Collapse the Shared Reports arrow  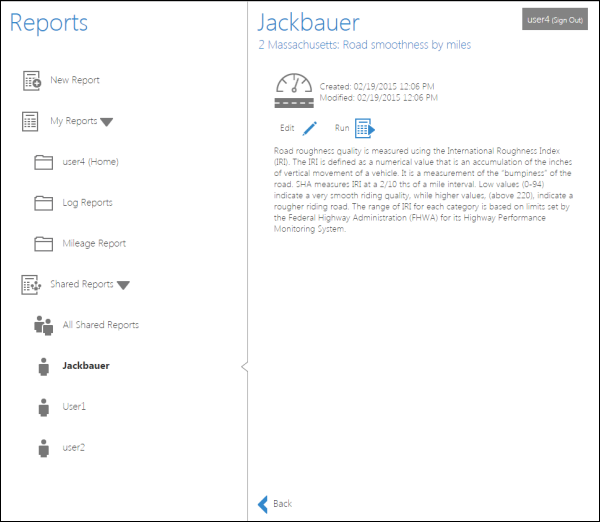click(123, 285)
